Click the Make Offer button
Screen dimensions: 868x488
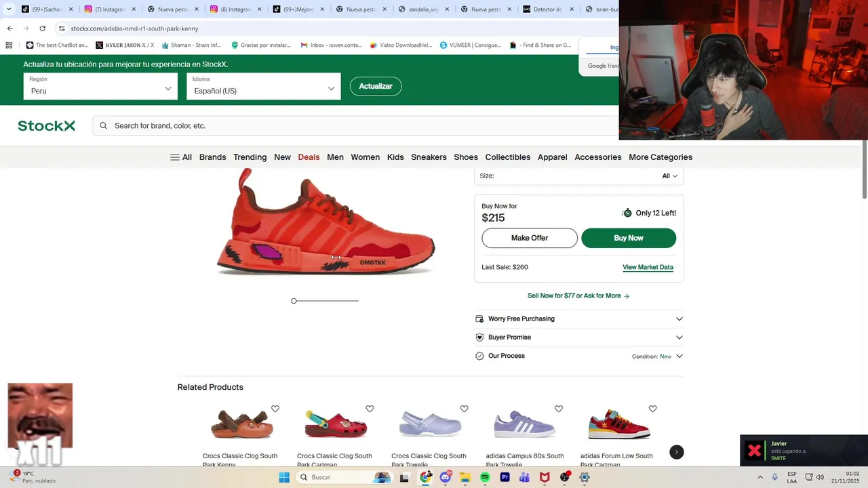[x=530, y=238]
